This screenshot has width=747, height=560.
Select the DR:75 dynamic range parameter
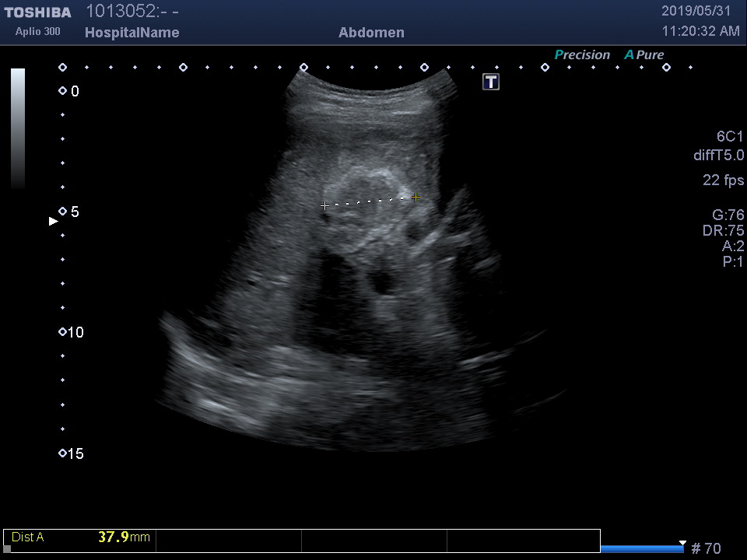723,231
